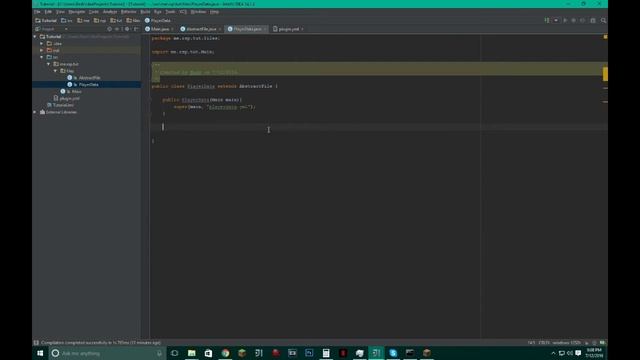Click the PlayerData breadcrumb in navigation bar
This screenshot has width=640, height=360.
tap(158, 20)
